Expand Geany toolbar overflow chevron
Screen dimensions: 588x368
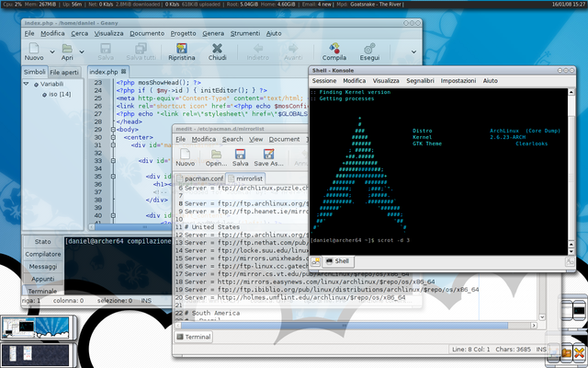(413, 52)
